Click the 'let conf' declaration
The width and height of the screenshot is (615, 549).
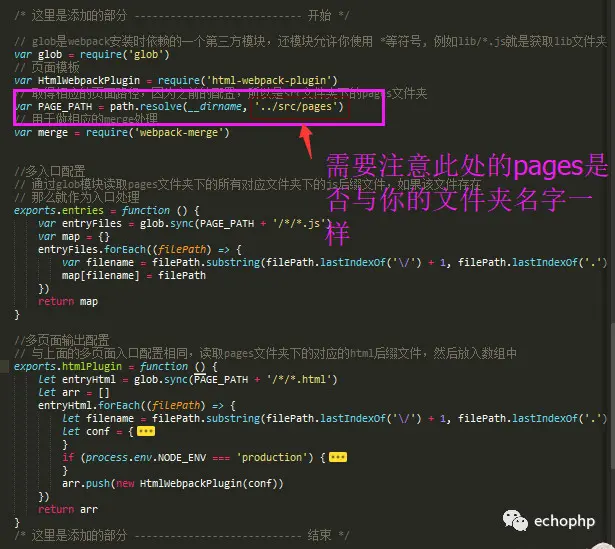pos(86,432)
